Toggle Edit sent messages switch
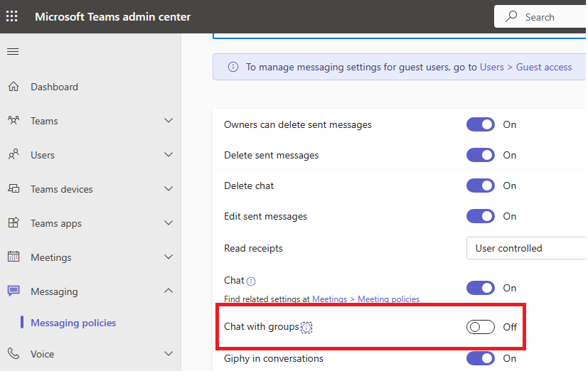The width and height of the screenshot is (588, 376). (481, 216)
